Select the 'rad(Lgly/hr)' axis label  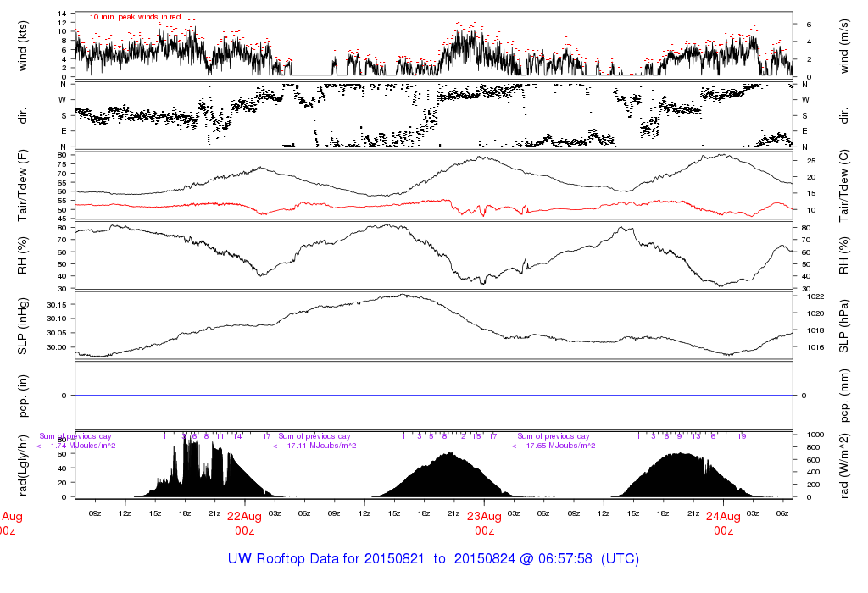[23, 466]
